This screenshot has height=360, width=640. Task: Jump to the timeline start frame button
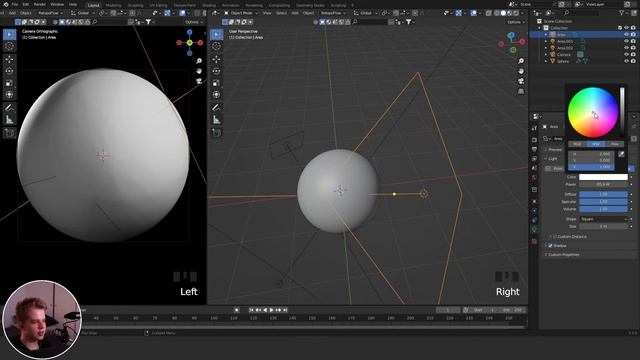coord(251,310)
